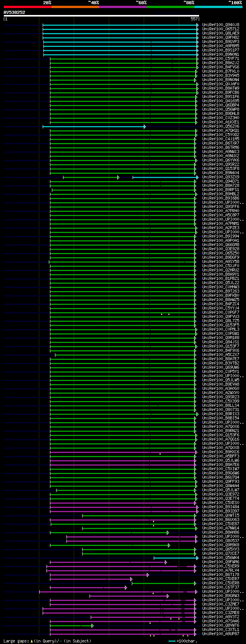Select hit label UniRef100_B9HXC6
This screenshot has height=644, width=246.
coord(221,452)
